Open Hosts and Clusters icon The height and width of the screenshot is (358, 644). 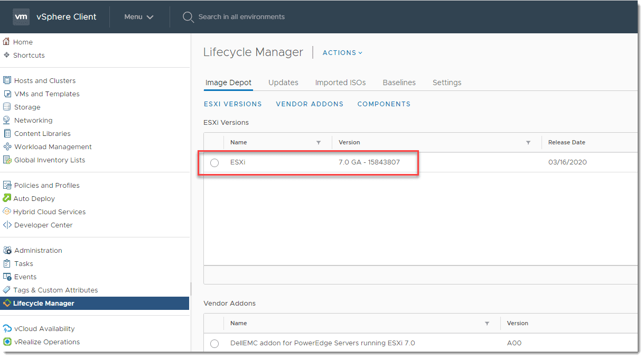pos(7,80)
